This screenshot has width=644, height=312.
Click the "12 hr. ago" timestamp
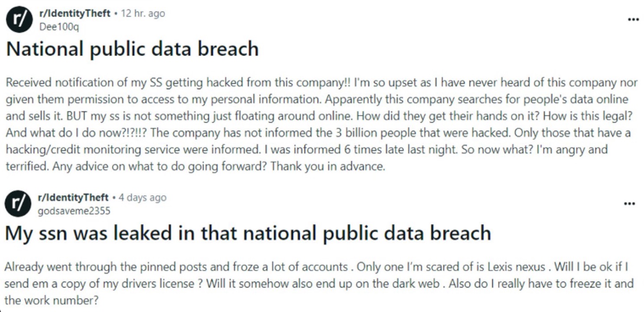tap(143, 13)
